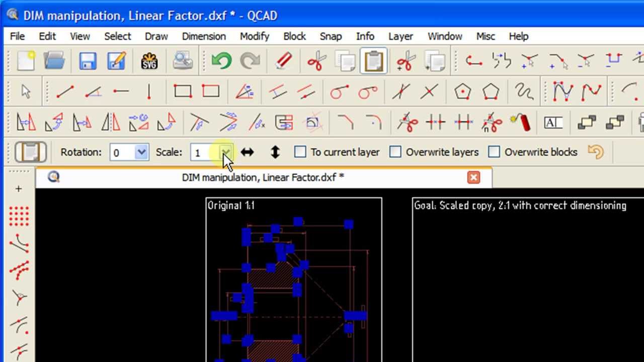Image resolution: width=644 pixels, height=362 pixels.
Task: Click the red eraser delete icon
Action: (284, 61)
